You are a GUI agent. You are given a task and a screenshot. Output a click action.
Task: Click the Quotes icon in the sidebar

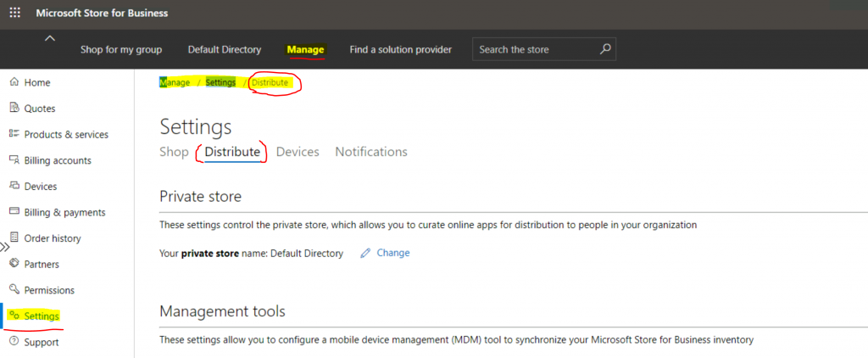coord(14,108)
